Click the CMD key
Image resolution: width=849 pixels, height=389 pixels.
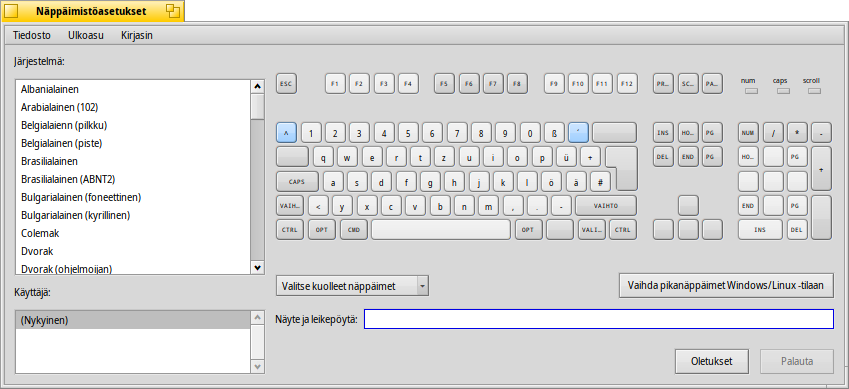pyautogui.click(x=354, y=230)
